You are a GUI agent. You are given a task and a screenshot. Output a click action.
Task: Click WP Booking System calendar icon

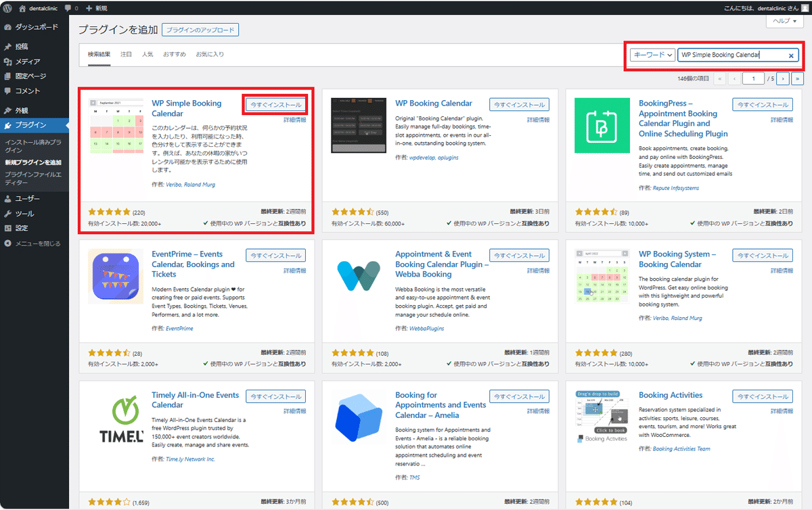tap(602, 277)
